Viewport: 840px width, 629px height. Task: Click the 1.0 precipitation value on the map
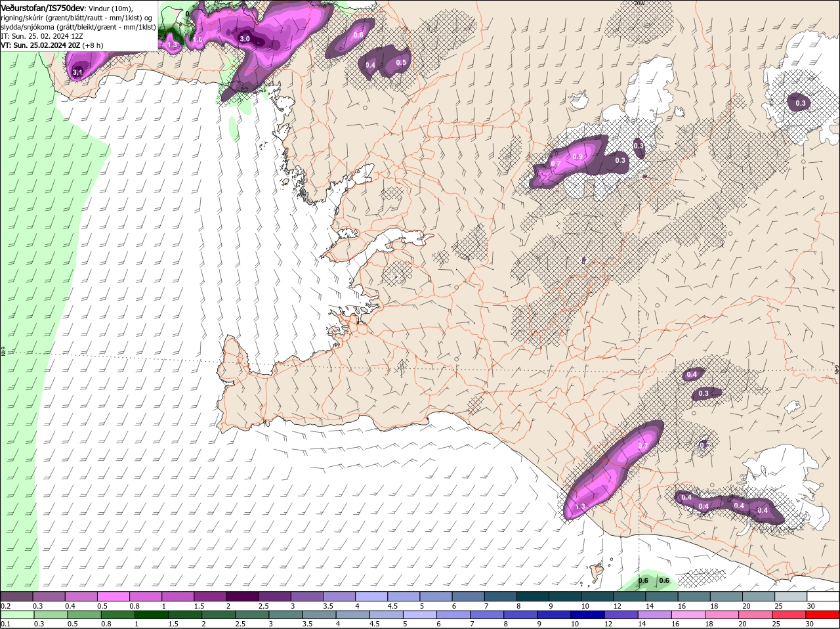tap(198, 39)
